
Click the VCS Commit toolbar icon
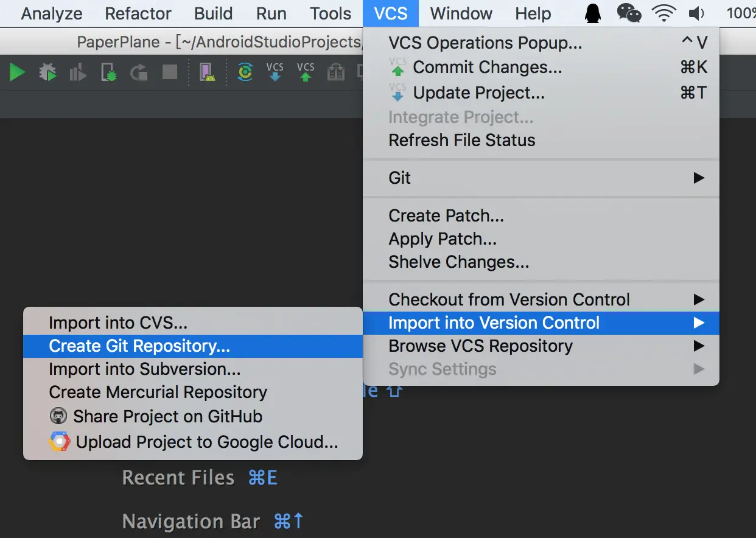[x=306, y=72]
